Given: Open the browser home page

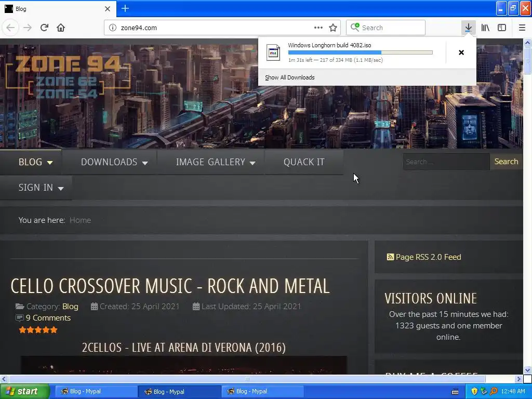Looking at the screenshot, I should click(61, 28).
